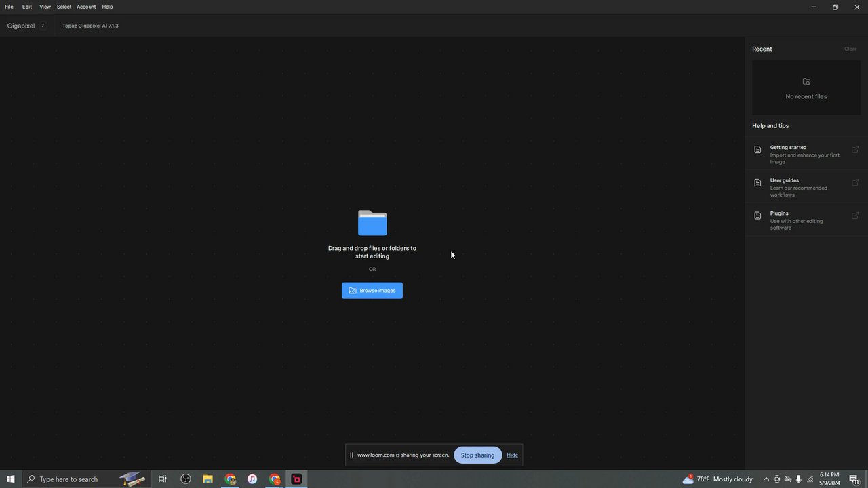
Task: Click the No recent files text
Action: (806, 96)
